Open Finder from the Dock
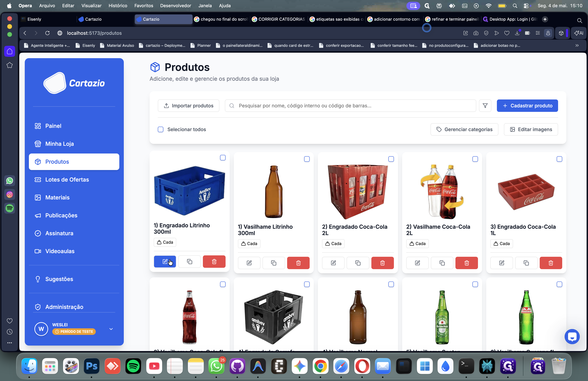This screenshot has height=381, width=588. pos(29,366)
